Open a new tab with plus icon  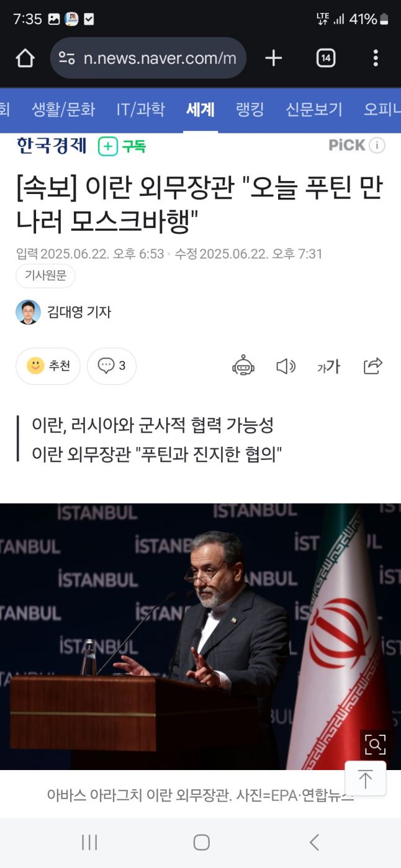tap(273, 58)
